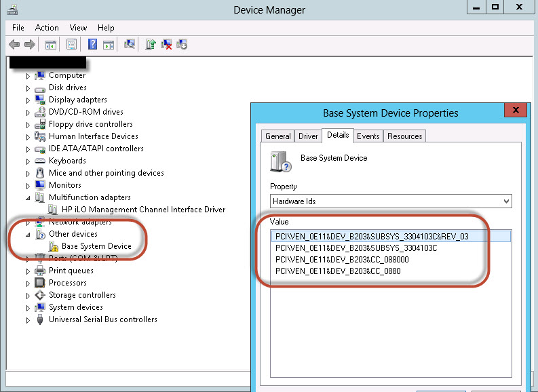
Task: Open the Action menu
Action: pyautogui.click(x=47, y=28)
